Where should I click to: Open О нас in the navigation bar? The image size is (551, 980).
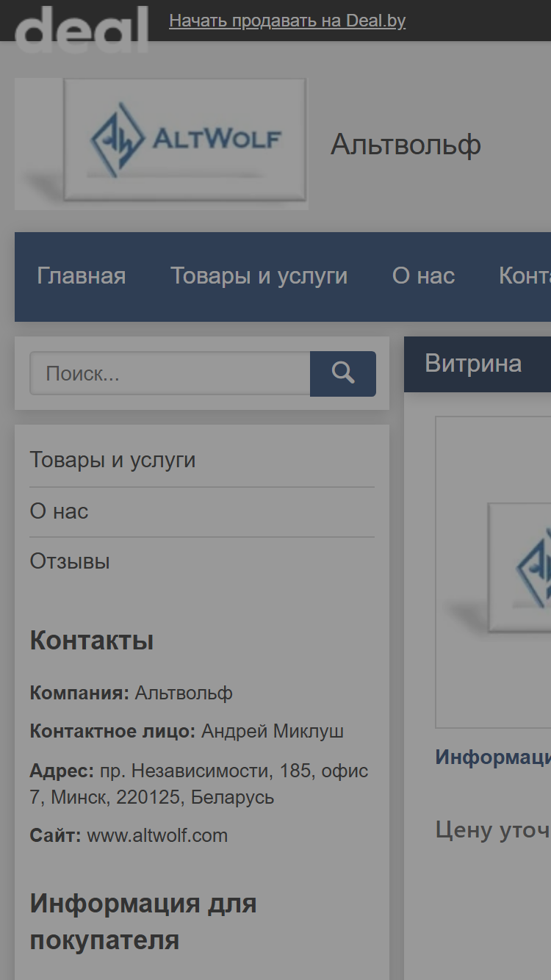[424, 276]
